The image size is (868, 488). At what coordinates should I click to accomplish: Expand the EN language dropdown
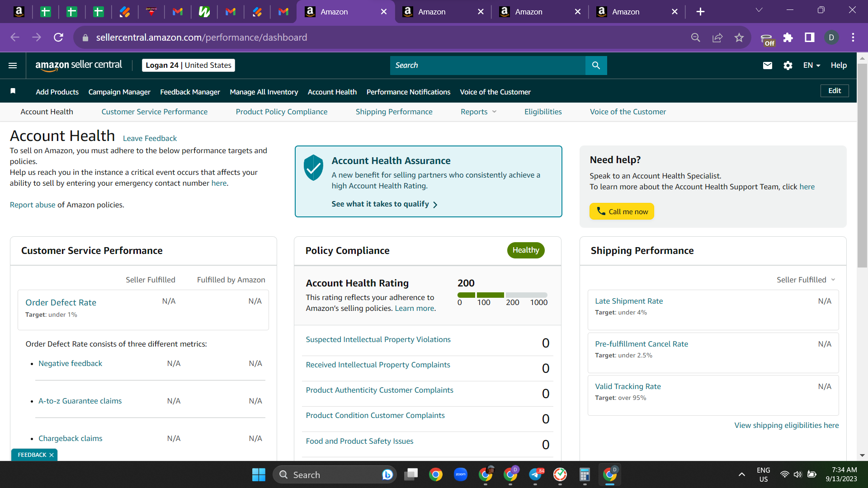(812, 66)
